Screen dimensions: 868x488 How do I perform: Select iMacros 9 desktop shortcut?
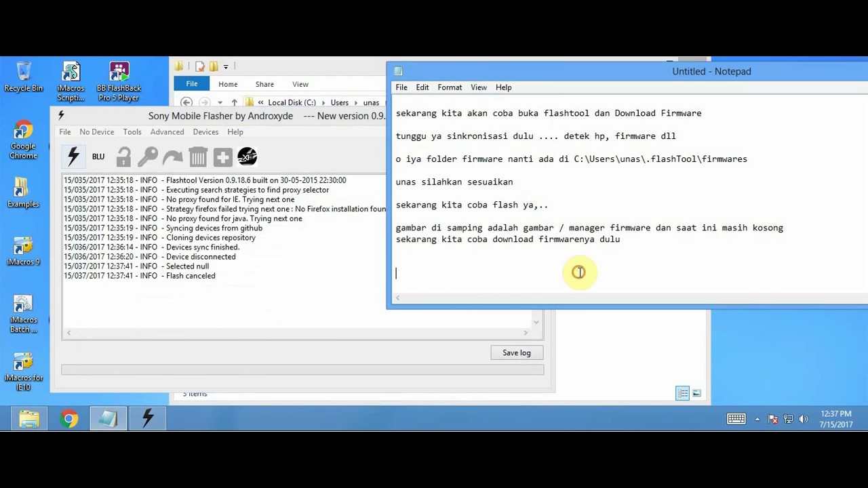coord(23,251)
